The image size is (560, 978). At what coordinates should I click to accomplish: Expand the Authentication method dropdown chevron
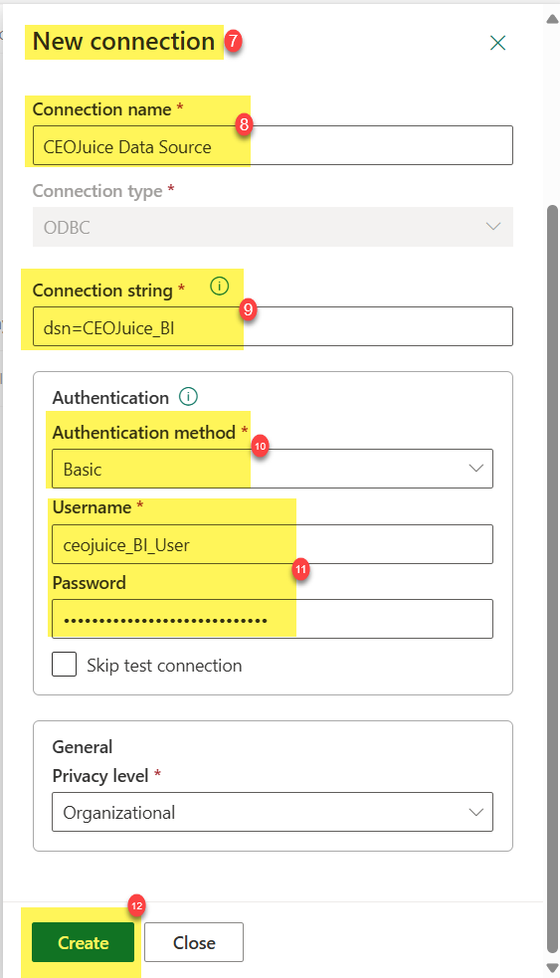pyautogui.click(x=476, y=469)
